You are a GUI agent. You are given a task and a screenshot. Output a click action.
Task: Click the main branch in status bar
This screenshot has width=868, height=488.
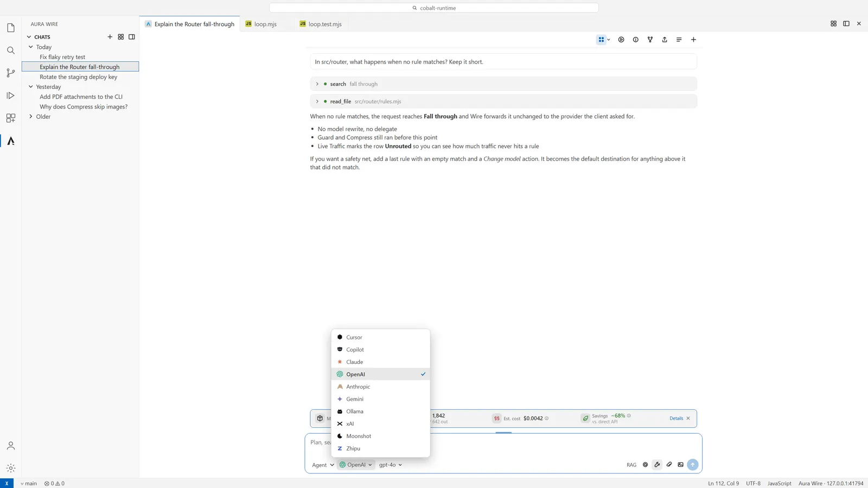pyautogui.click(x=29, y=484)
